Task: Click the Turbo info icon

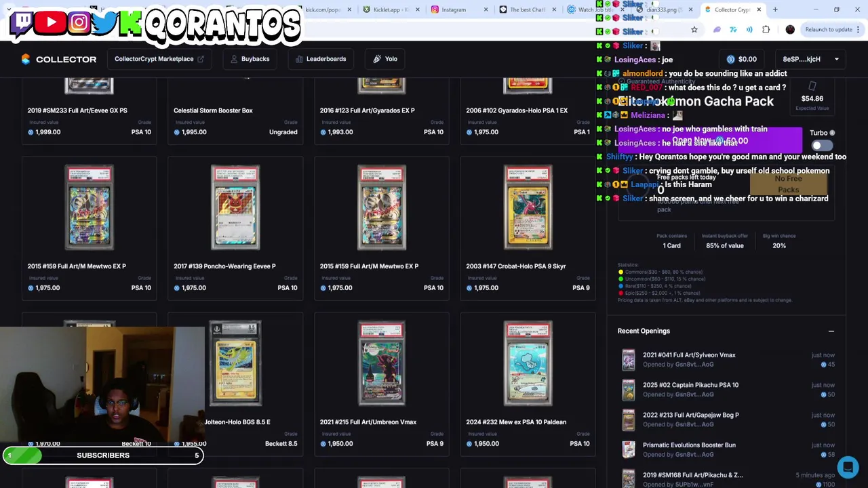Action: pos(832,133)
